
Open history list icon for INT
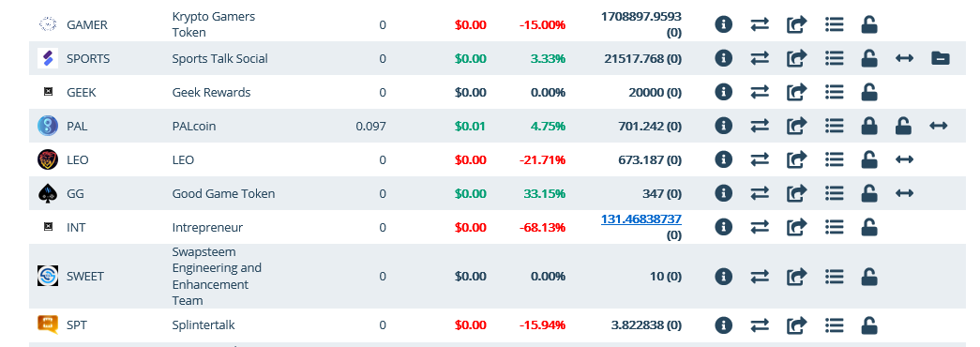click(x=834, y=228)
